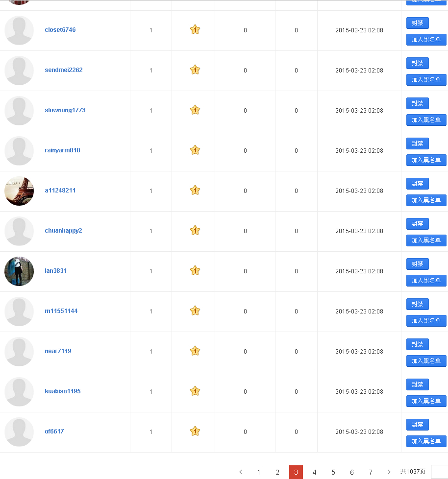Select page 1 in pagination
The width and height of the screenshot is (448, 479).
259,472
